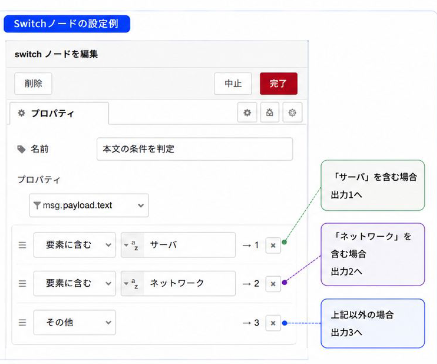Click the 中止 button

(233, 83)
